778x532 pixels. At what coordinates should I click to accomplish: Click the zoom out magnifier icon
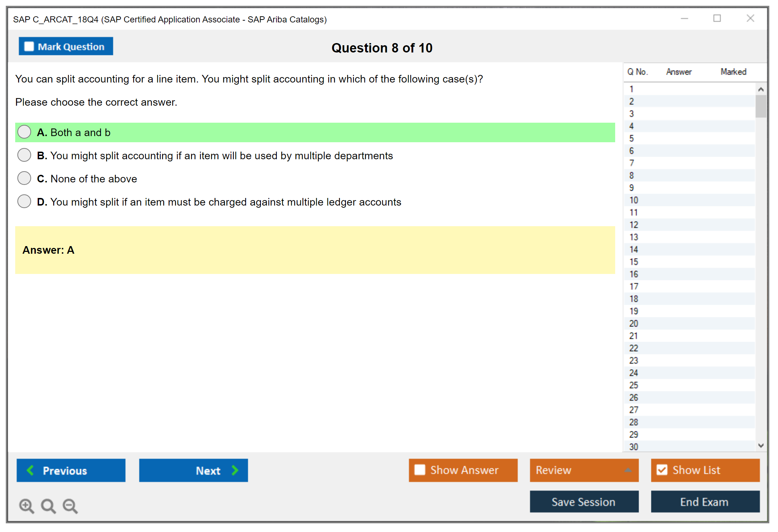[70, 506]
